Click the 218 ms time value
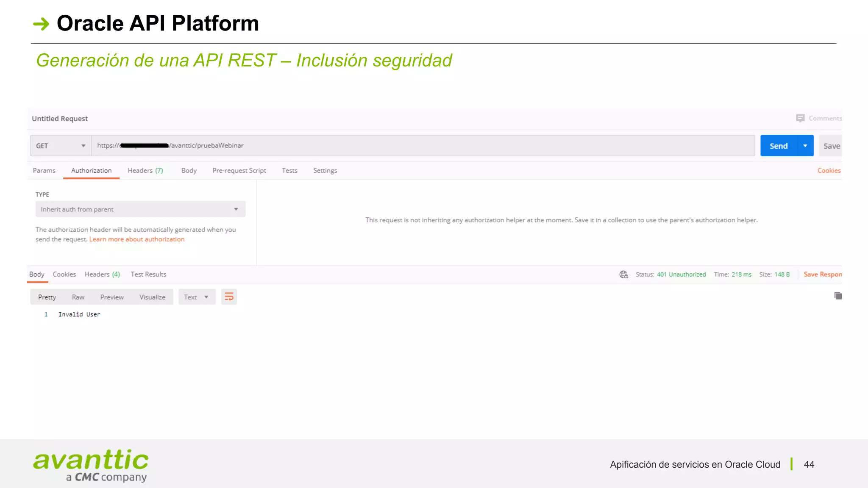 tap(741, 274)
